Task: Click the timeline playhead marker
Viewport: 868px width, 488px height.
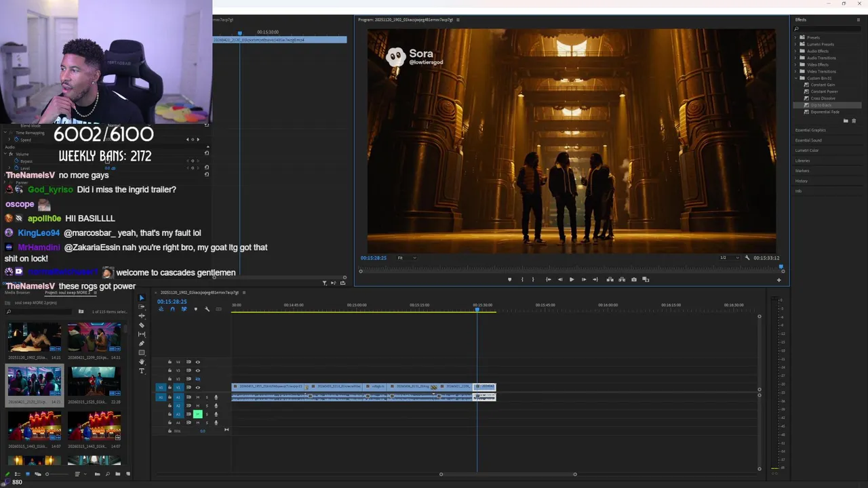Action: point(477,308)
